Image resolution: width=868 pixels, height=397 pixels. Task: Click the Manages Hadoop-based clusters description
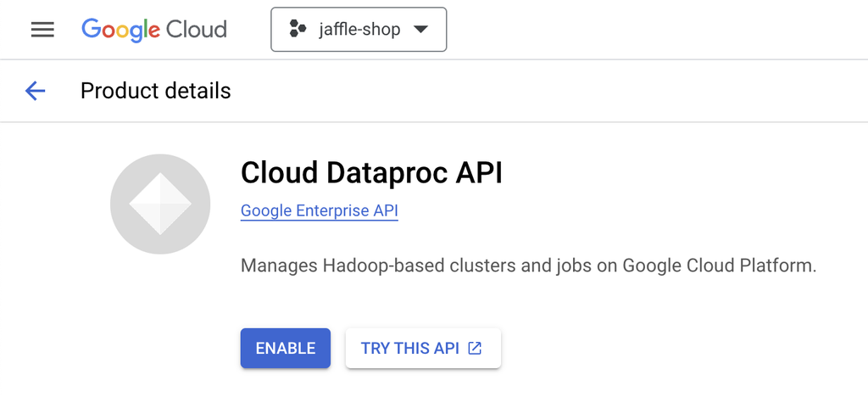point(529,266)
